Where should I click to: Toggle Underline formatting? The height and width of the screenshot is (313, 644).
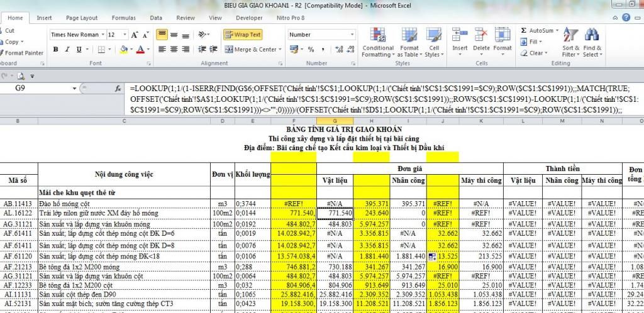(x=79, y=49)
